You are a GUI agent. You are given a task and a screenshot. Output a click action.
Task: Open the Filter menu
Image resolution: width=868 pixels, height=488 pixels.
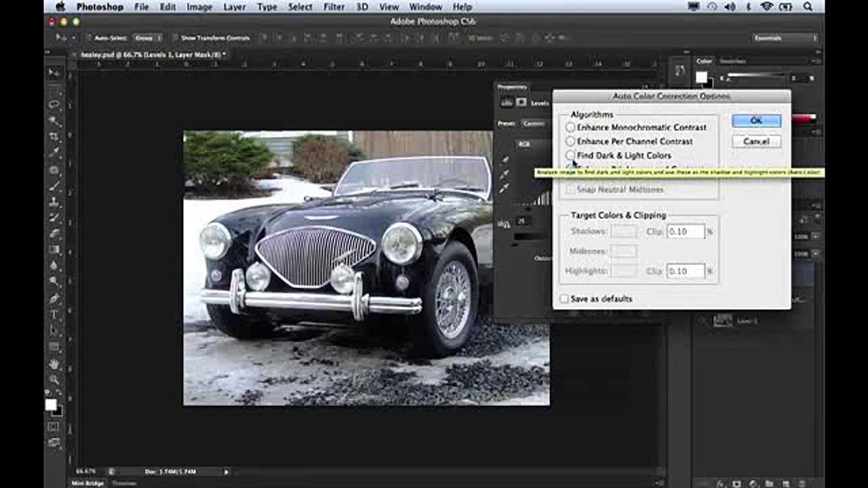pos(334,7)
